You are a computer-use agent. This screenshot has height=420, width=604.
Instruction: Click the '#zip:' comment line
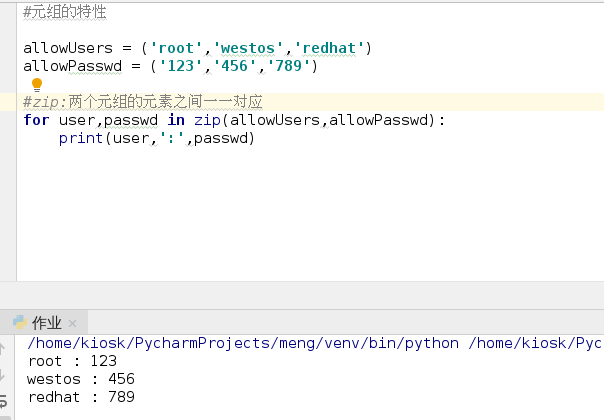click(x=143, y=102)
